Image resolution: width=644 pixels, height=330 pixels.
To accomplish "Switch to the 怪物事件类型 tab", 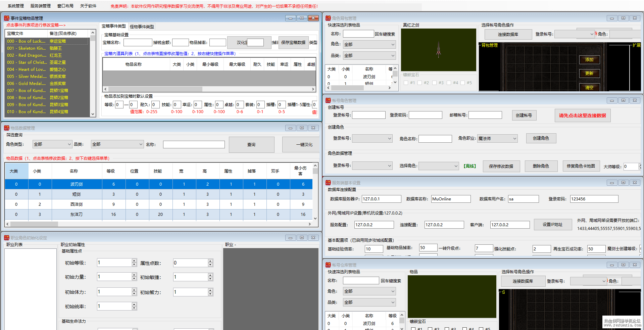I will click(x=142, y=27).
